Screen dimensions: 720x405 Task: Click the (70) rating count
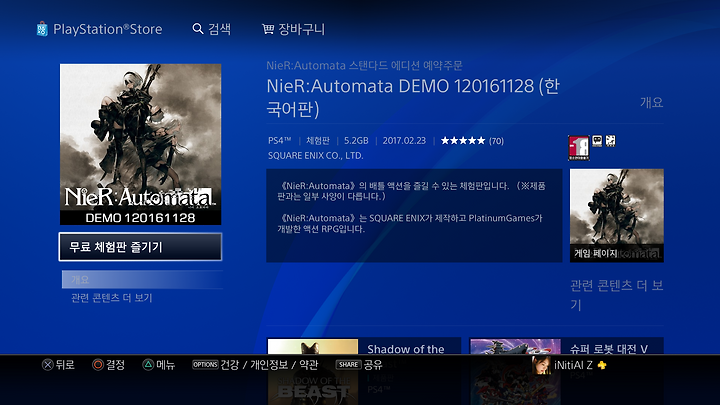tap(496, 141)
